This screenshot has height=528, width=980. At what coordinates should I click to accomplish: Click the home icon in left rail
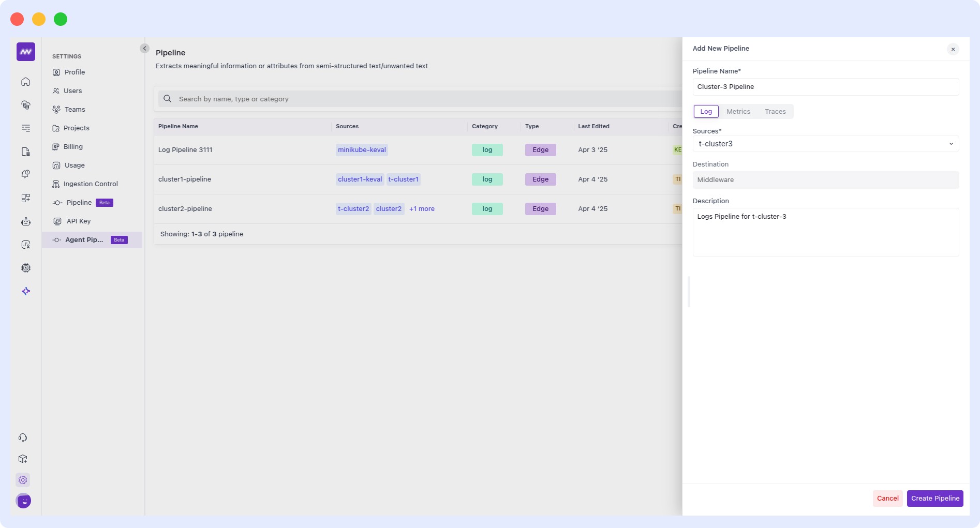click(26, 82)
